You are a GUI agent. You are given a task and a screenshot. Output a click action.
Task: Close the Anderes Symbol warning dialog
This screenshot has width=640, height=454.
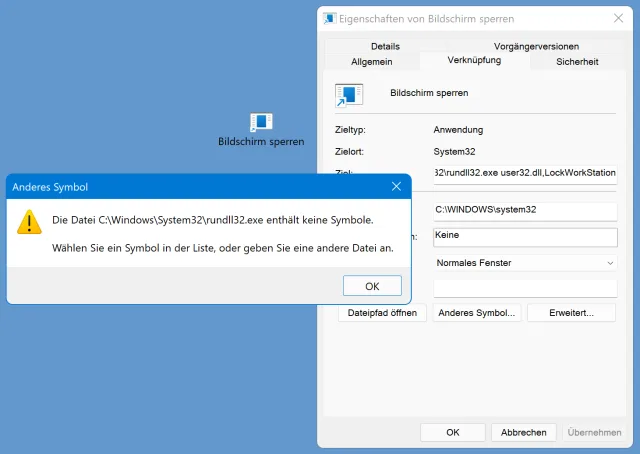(396, 187)
